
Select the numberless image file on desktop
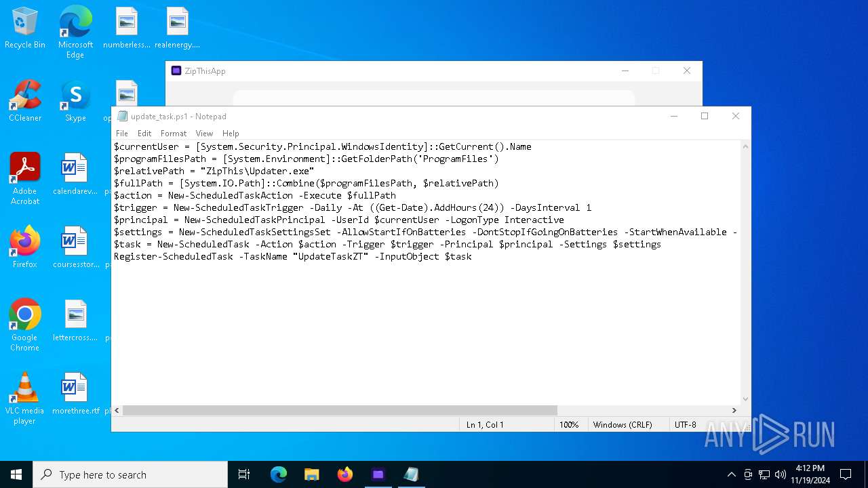[x=126, y=28]
